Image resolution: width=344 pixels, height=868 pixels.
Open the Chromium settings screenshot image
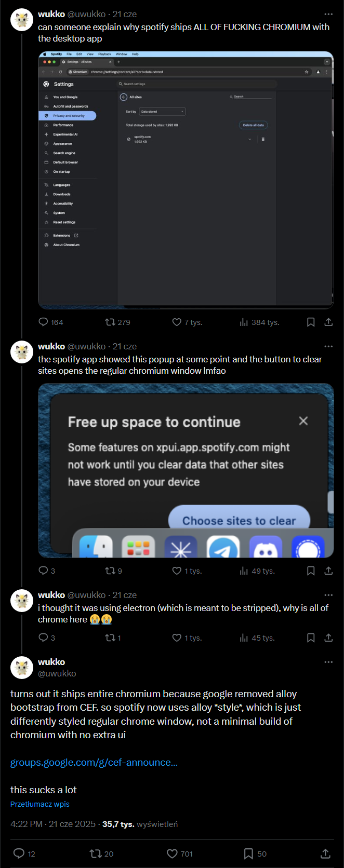pyautogui.click(x=186, y=180)
